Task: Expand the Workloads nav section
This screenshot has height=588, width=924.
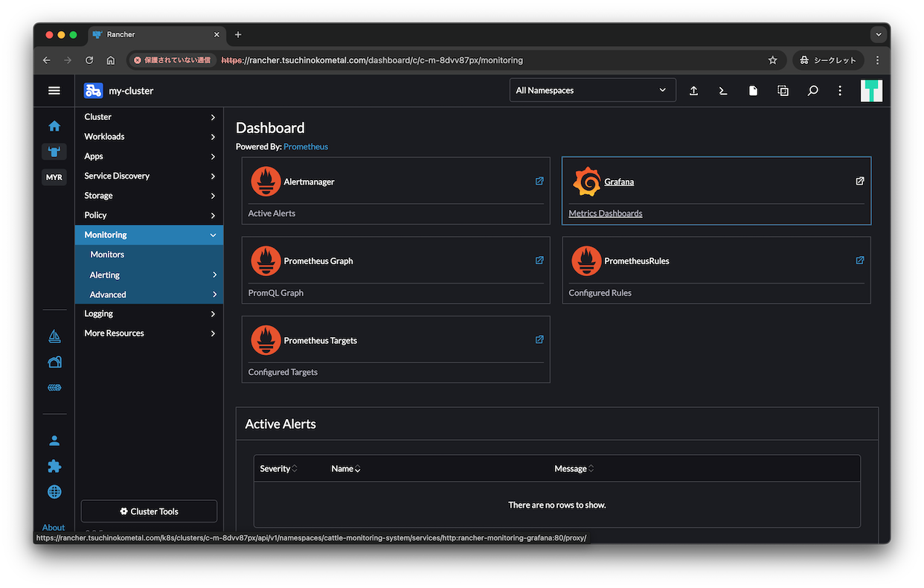Action: pyautogui.click(x=150, y=136)
